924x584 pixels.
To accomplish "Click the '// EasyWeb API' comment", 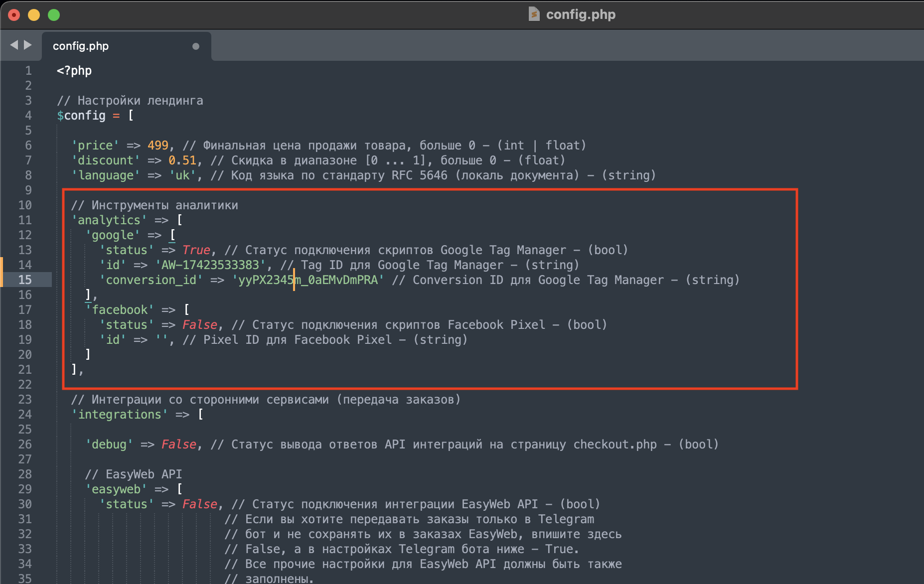I will tap(134, 474).
